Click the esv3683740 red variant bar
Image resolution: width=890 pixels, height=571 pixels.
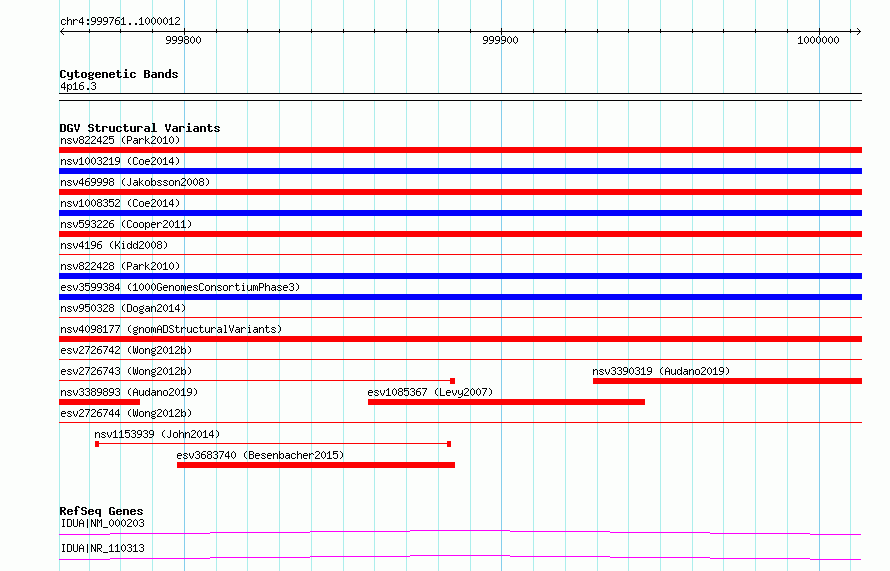coord(316,465)
